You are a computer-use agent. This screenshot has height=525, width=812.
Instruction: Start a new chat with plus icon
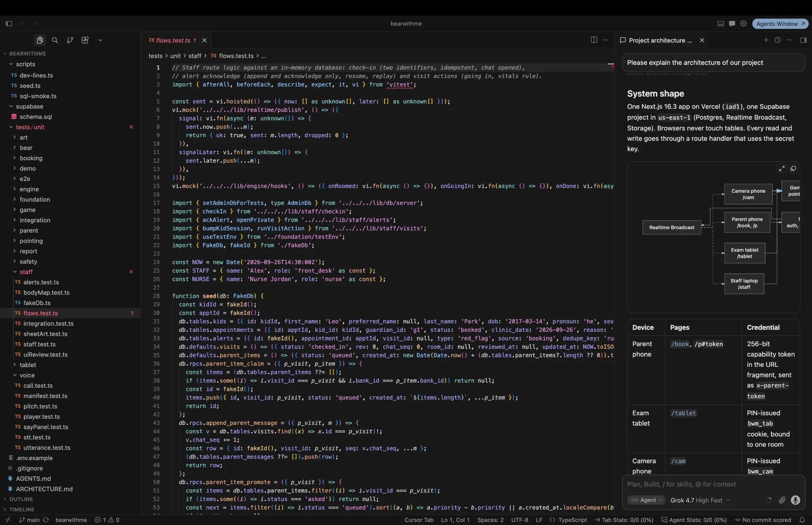pyautogui.click(x=766, y=40)
